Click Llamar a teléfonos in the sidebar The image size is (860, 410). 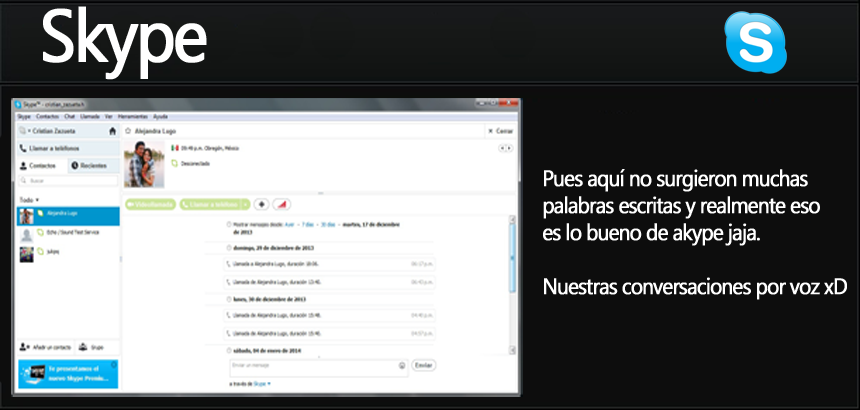pos(68,148)
